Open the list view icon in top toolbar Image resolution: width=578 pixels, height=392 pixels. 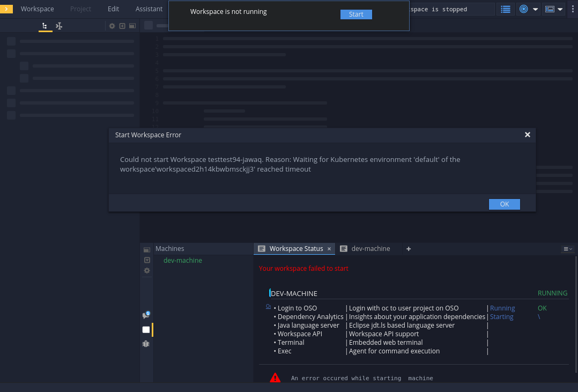506,9
